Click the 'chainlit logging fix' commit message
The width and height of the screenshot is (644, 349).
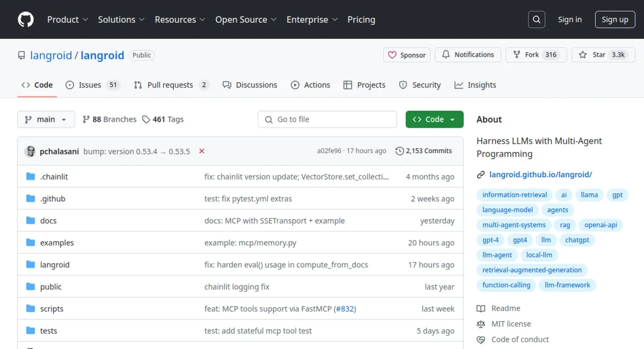coord(237,287)
